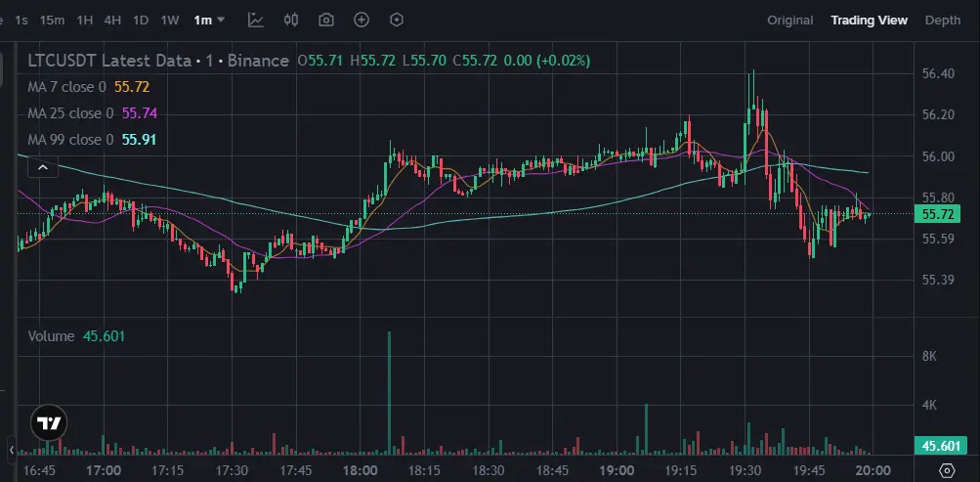
Task: Open the hexagon chart settings icon
Action: (397, 20)
